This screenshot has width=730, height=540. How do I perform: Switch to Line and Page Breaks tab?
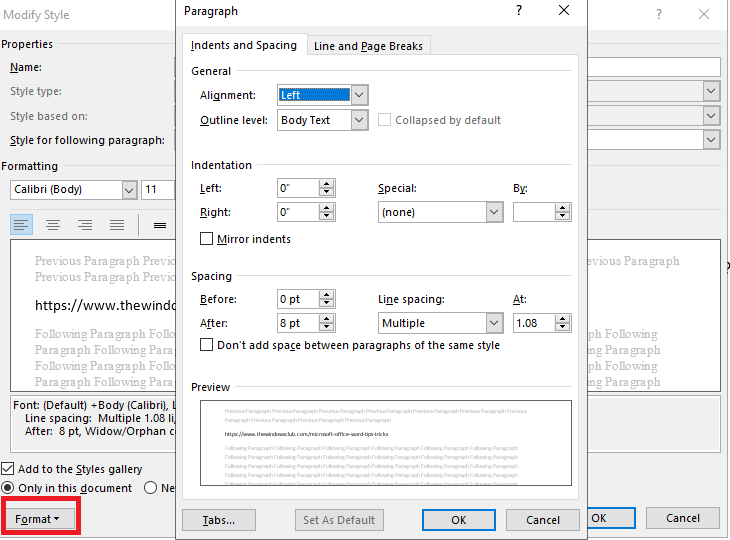[368, 45]
